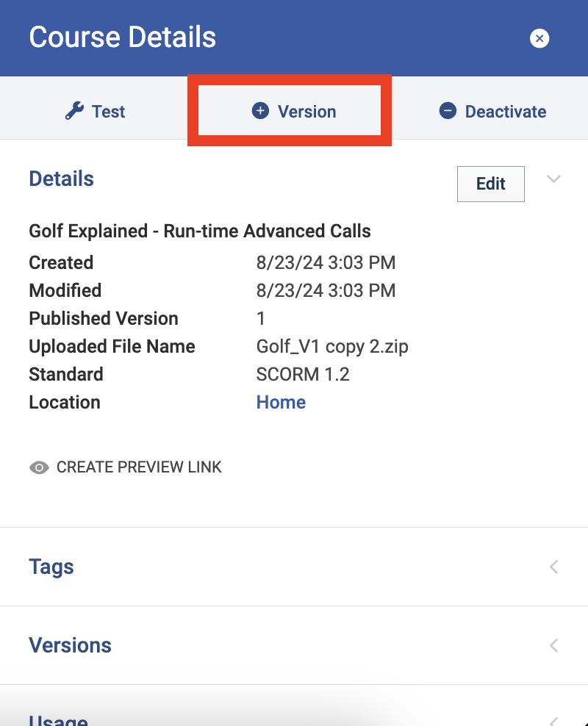Click the CREATE PREVIEW LINK text
This screenshot has width=588, height=726.
pyautogui.click(x=139, y=467)
